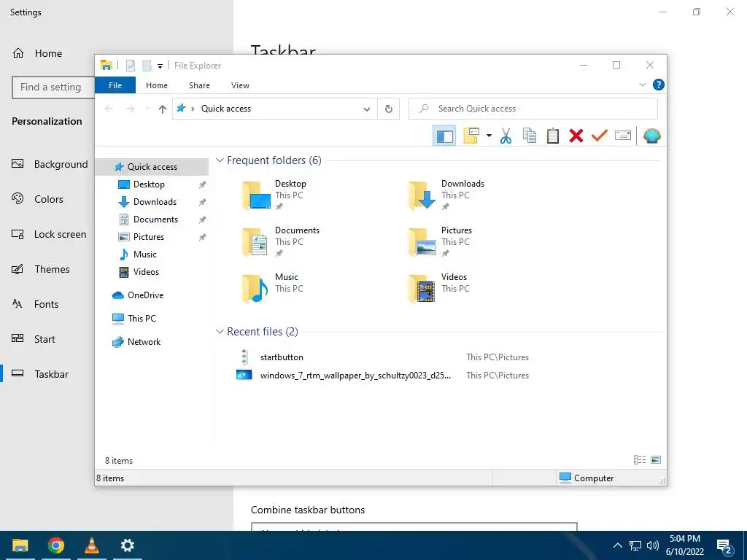This screenshot has height=560, width=747.
Task: Open the dropdown arrow beside Folder Options icon
Action: coord(489,136)
